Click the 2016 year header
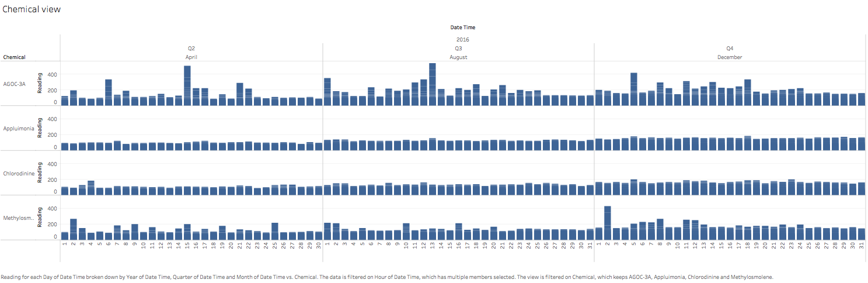This screenshot has height=283, width=868. pyautogui.click(x=463, y=40)
